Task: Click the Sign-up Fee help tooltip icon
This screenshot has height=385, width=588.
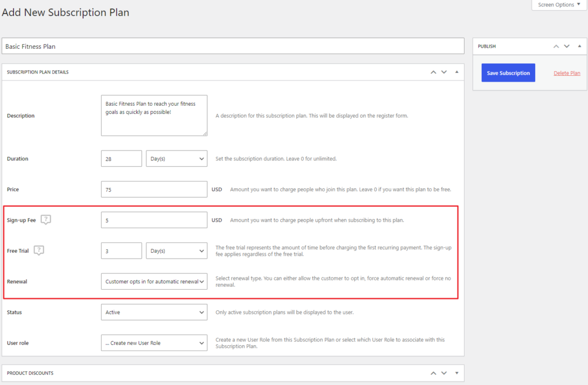Action: (46, 220)
